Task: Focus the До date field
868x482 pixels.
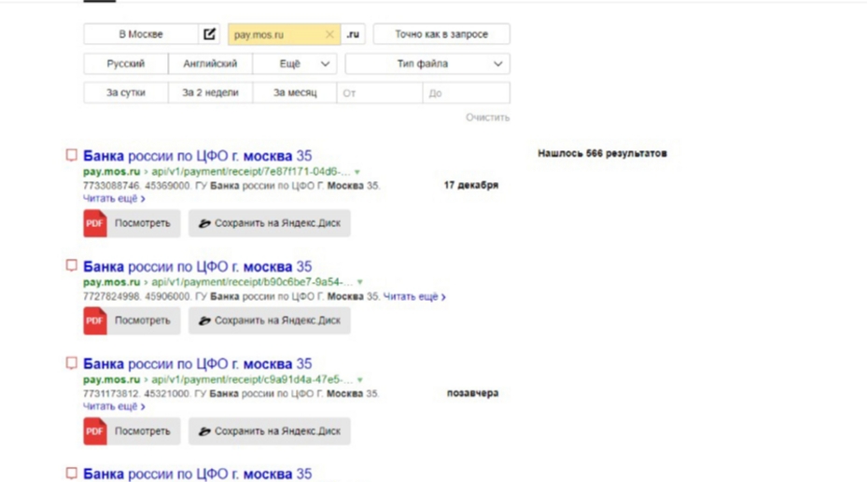Action: tap(466, 93)
